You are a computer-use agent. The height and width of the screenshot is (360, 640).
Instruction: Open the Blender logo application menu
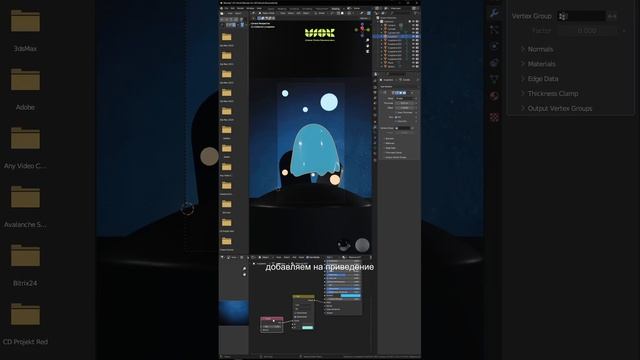221,9
